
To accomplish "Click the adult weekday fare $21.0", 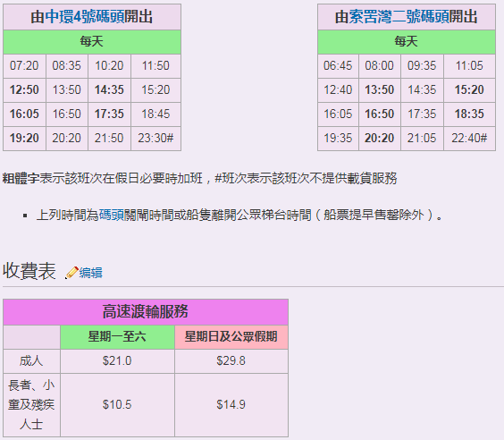I will click(117, 361).
